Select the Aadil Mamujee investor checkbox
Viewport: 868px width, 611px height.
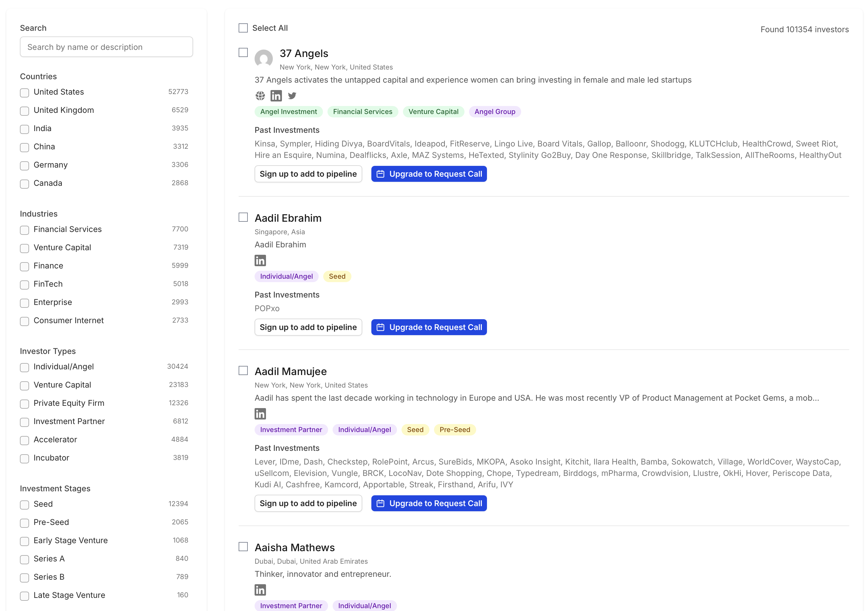[243, 370]
